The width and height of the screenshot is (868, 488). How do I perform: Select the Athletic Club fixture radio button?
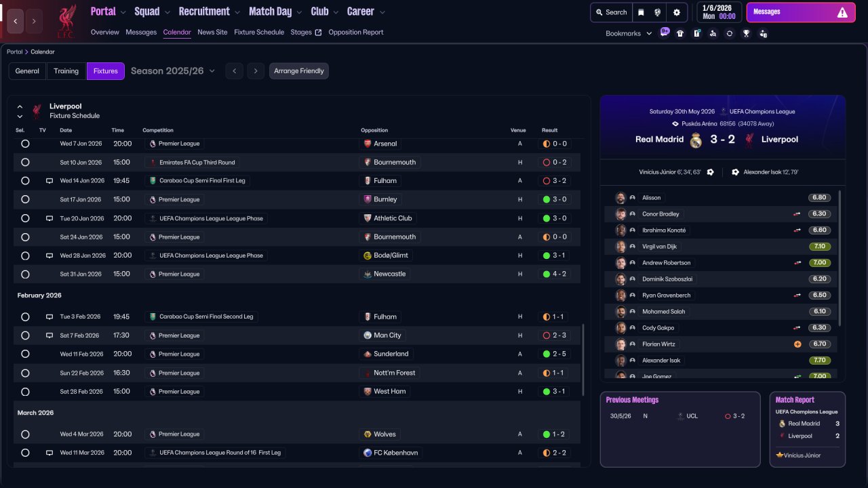25,218
